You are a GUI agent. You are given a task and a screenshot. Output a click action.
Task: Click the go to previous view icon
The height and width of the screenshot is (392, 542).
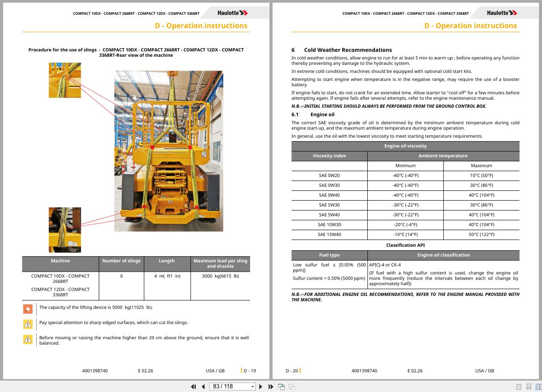[x=282, y=387]
